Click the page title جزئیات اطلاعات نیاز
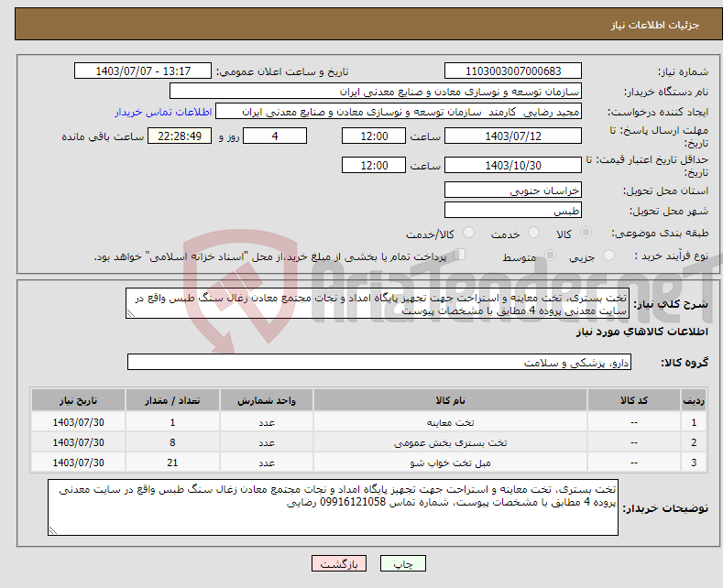Viewport: 723px width, 588px height. pos(655,25)
